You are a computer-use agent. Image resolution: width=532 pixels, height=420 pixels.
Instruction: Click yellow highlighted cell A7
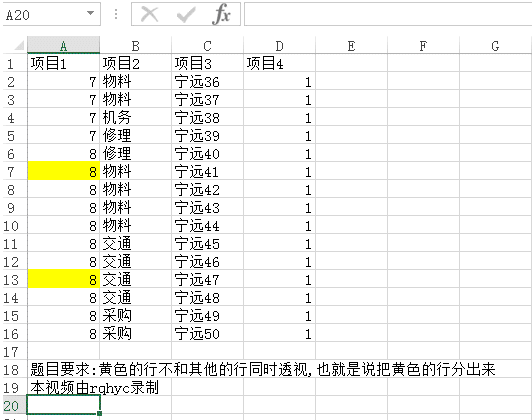point(63,172)
